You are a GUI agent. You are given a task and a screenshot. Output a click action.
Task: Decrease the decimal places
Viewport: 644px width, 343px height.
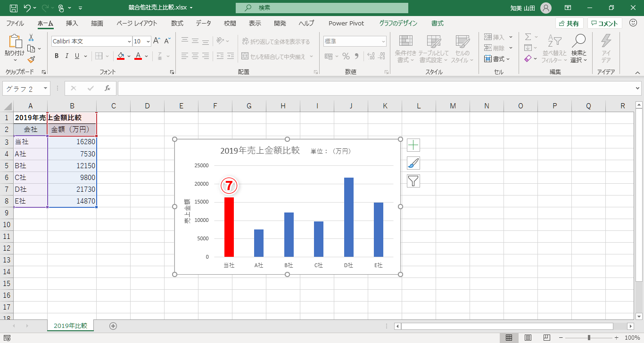pyautogui.click(x=381, y=56)
